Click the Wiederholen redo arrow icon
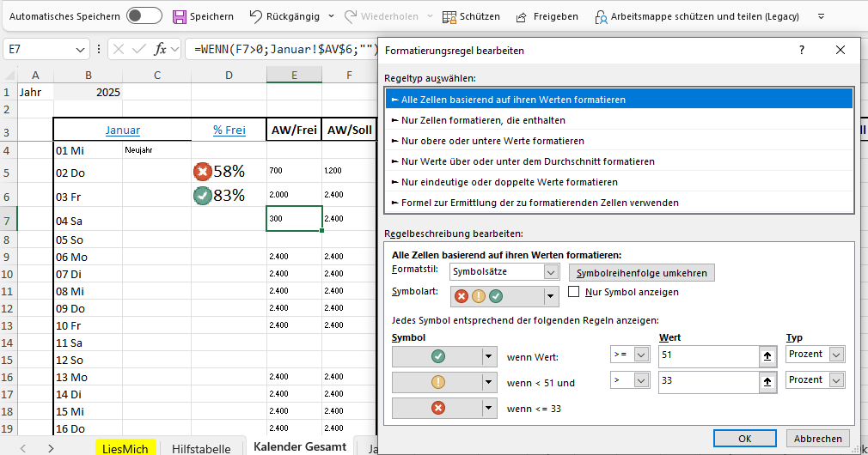This screenshot has height=455, width=868. 351,16
